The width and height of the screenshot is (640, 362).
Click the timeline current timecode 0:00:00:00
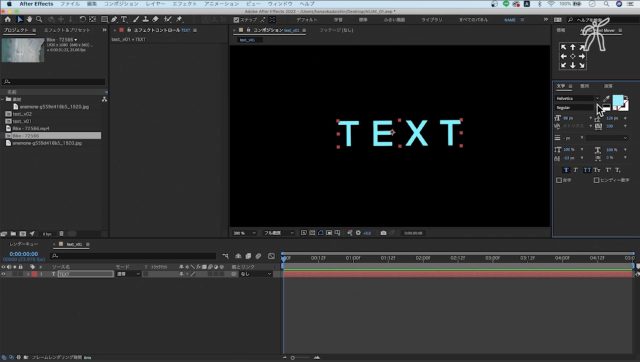point(24,254)
